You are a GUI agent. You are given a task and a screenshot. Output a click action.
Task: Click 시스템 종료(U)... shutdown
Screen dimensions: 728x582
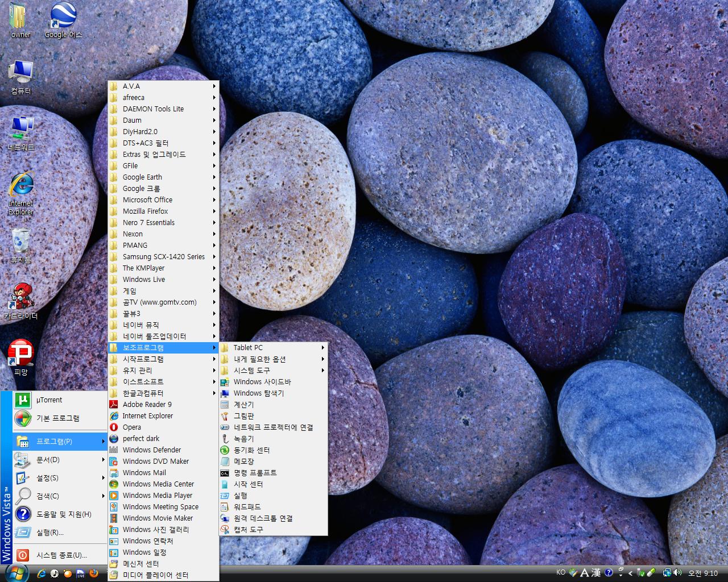pos(60,555)
